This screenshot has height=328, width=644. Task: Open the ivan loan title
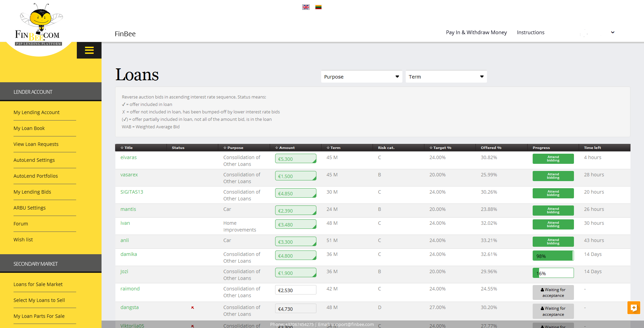[125, 223]
